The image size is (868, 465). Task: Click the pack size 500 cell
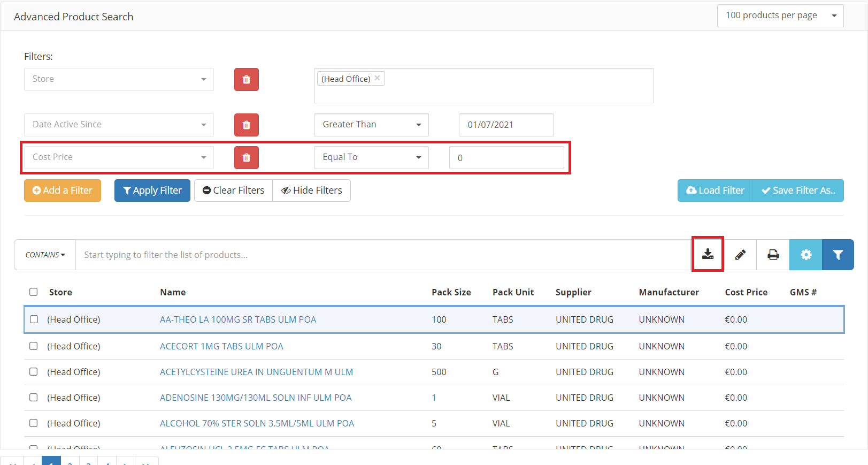click(439, 372)
